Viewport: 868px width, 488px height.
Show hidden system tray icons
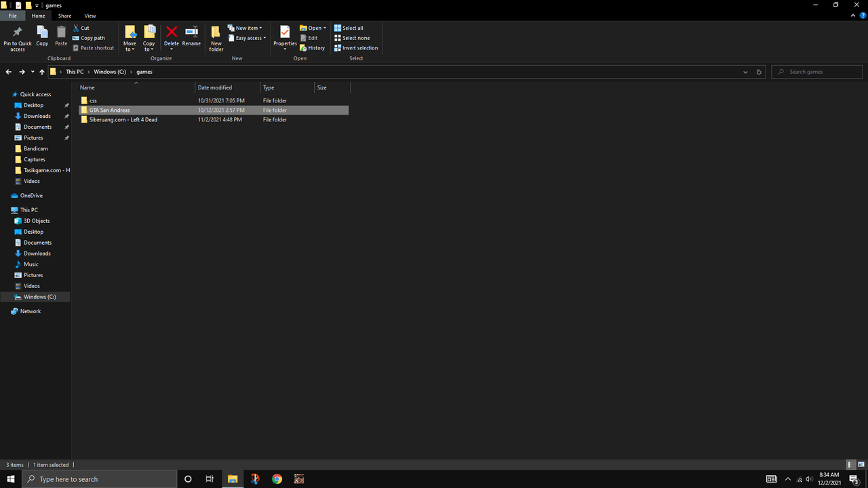pyautogui.click(x=787, y=479)
